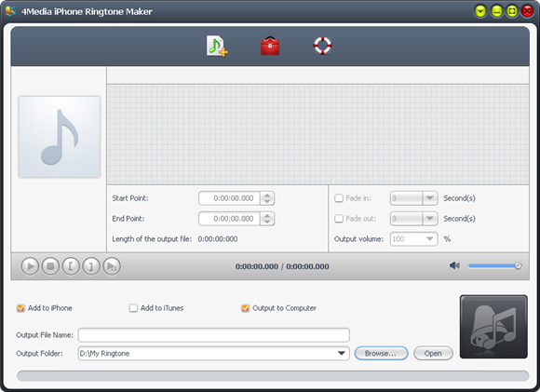
Task: Click the add music file icon
Action: pyautogui.click(x=217, y=46)
